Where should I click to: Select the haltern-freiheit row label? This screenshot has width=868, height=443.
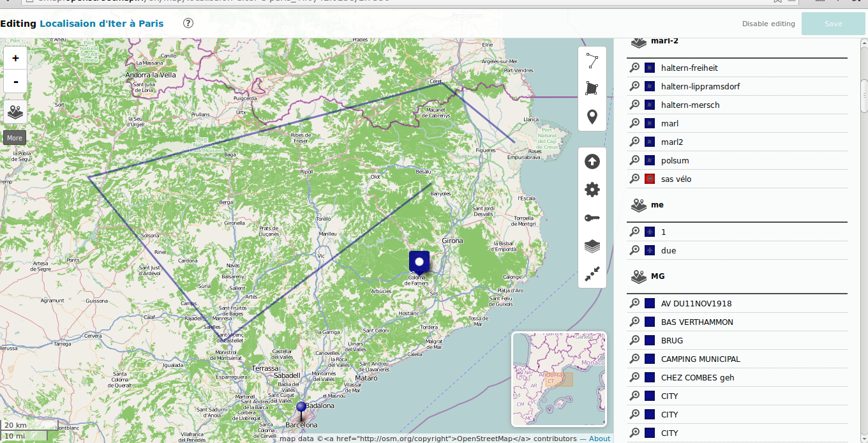tap(690, 68)
